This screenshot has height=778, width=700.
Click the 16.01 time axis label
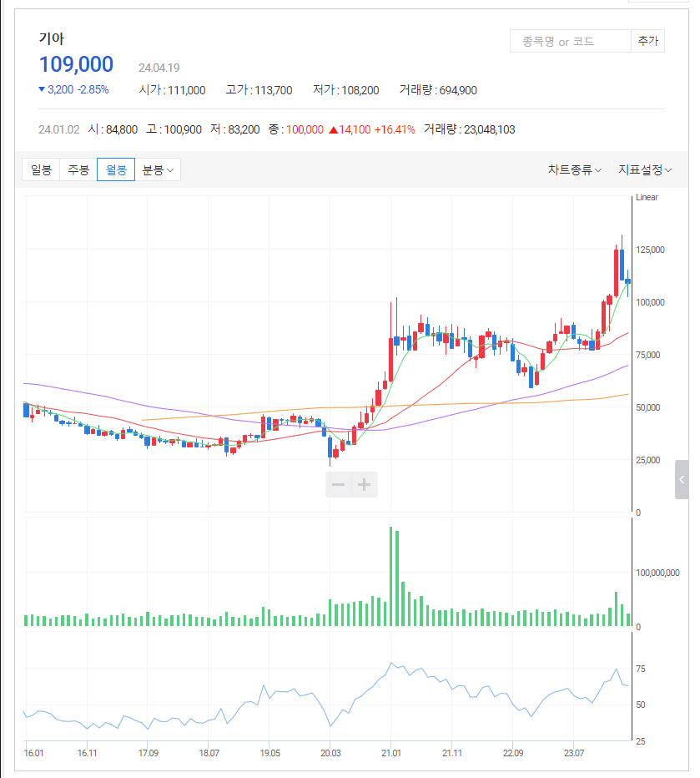click(33, 753)
